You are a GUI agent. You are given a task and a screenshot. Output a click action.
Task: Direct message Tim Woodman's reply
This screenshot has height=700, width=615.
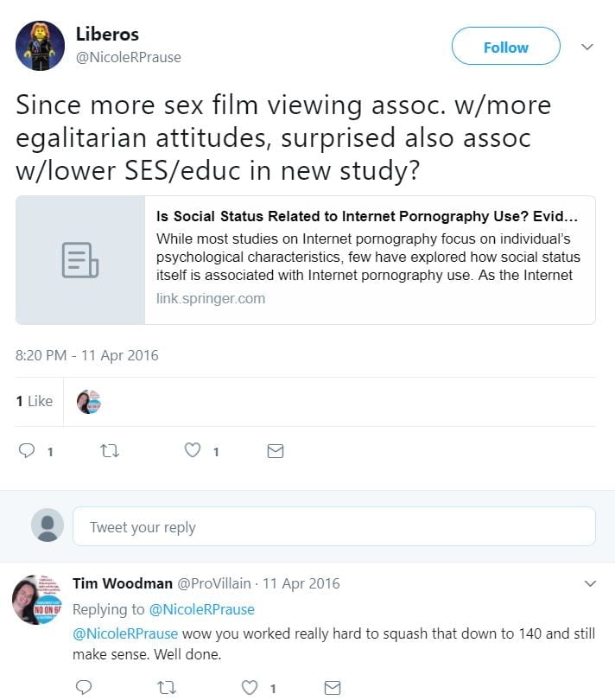pyautogui.click(x=332, y=688)
